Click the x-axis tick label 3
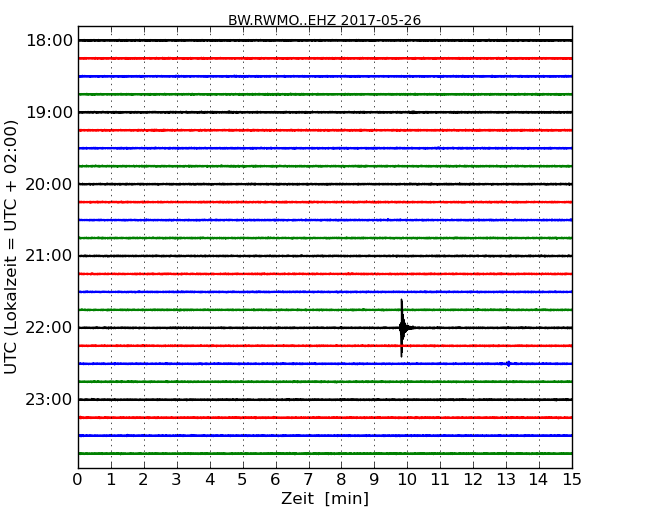Viewport: 650px width, 520px height. coord(177,479)
